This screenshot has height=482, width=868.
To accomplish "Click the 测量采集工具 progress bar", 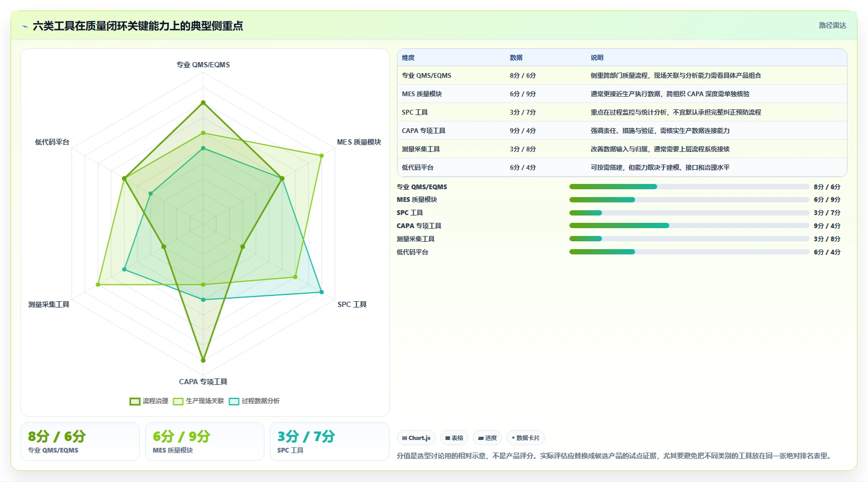I will (x=689, y=239).
